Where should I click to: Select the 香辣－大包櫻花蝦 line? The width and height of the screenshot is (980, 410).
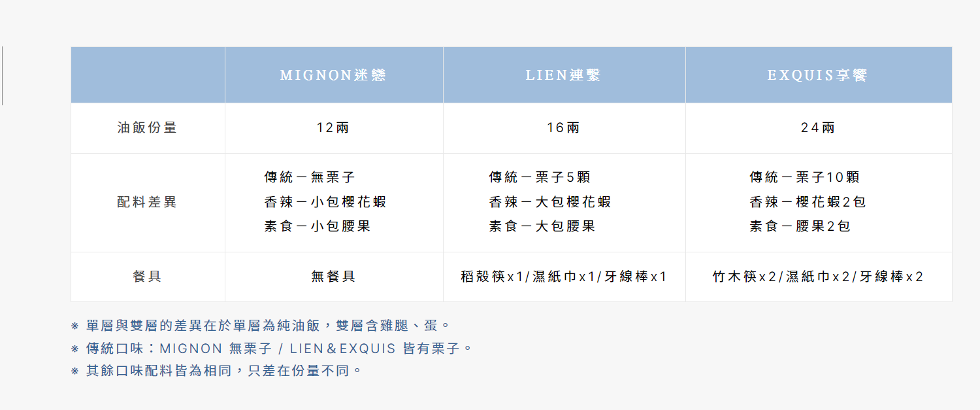[x=550, y=202]
